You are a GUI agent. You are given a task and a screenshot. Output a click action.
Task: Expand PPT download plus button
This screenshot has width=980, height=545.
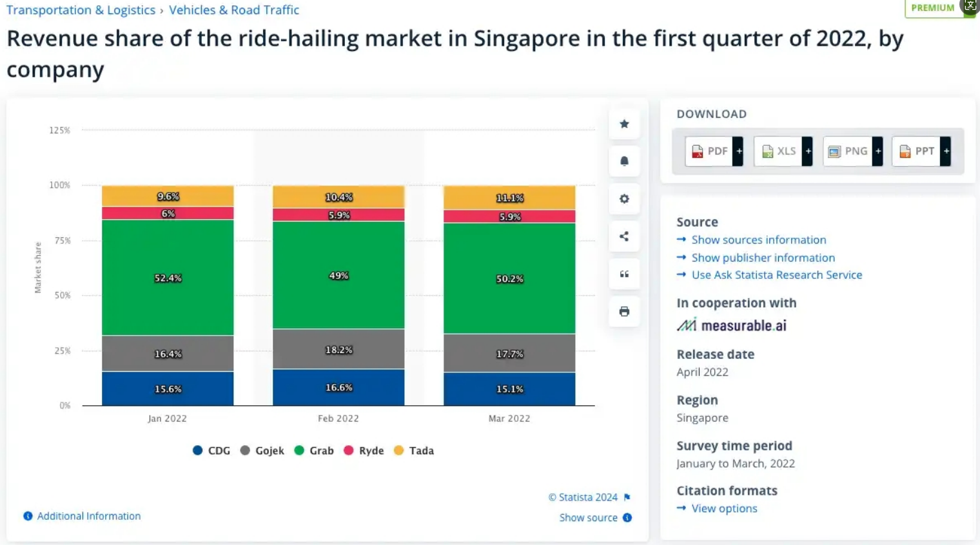pyautogui.click(x=946, y=151)
